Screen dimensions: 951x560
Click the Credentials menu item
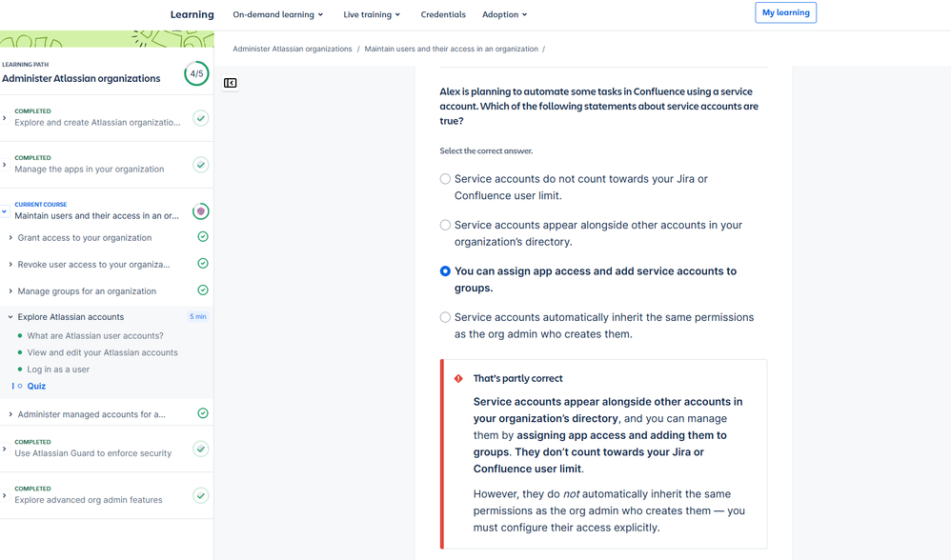pos(443,14)
